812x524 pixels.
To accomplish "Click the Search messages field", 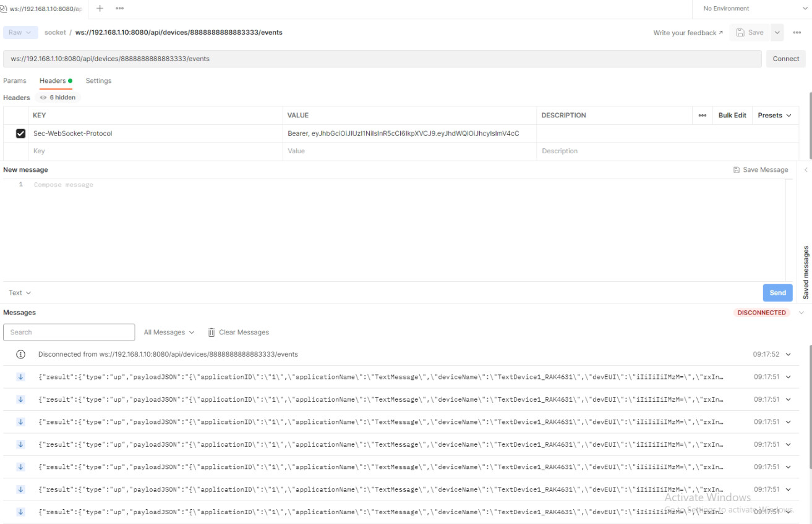I will [69, 332].
